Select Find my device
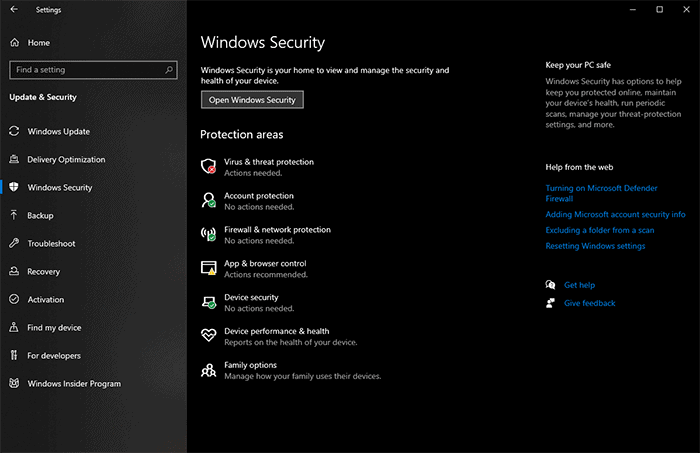Screen dimensions: 700x453 click(54, 328)
